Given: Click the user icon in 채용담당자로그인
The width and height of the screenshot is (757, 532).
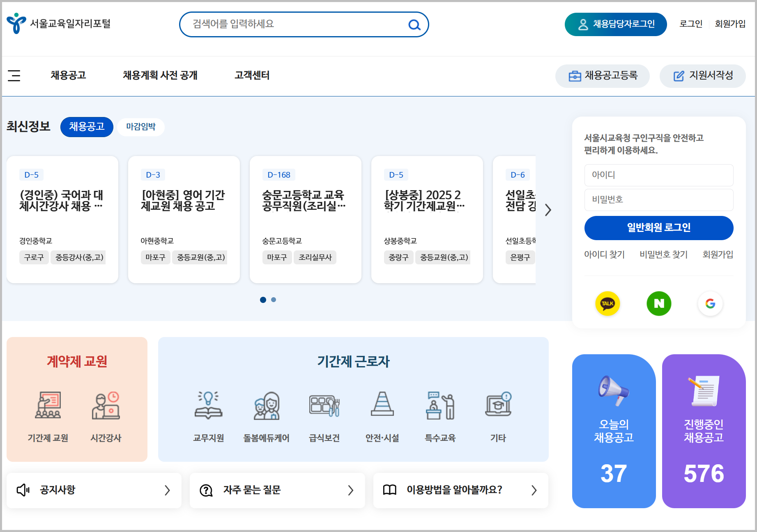Looking at the screenshot, I should click(x=583, y=25).
